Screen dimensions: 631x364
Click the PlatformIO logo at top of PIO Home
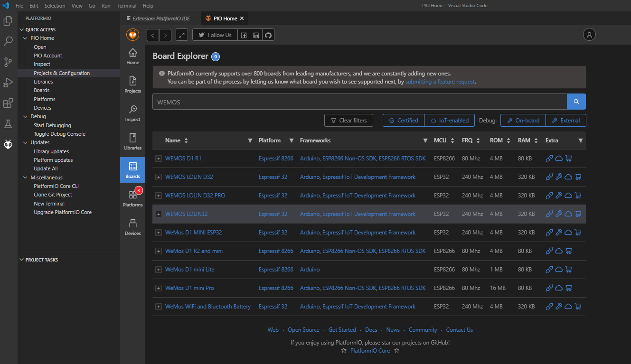[133, 35]
